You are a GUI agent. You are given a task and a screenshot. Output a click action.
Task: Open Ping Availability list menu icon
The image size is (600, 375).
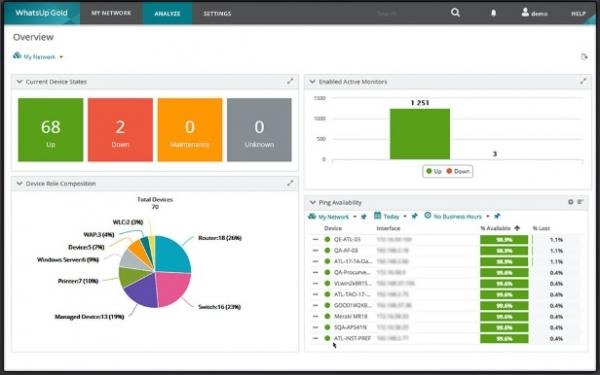point(580,202)
